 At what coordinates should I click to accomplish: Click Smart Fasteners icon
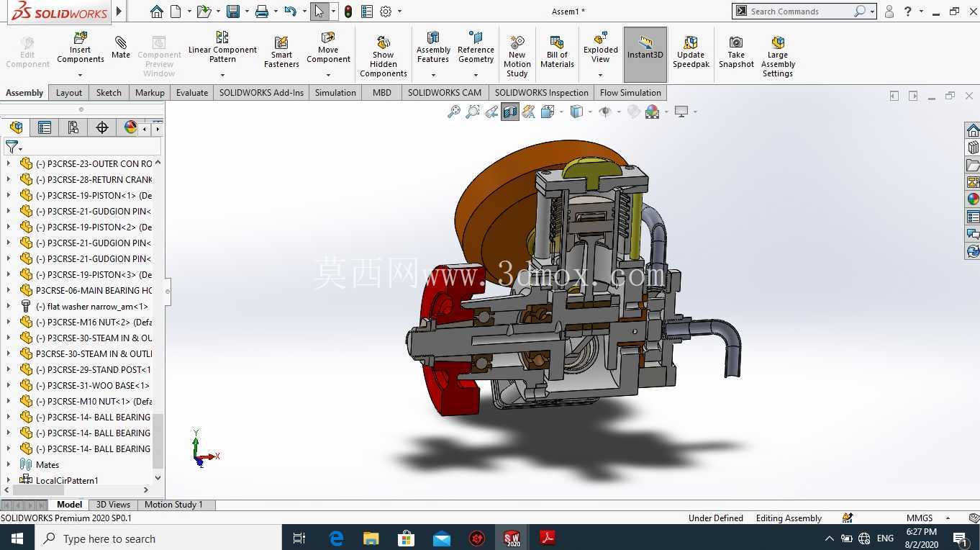tap(281, 52)
